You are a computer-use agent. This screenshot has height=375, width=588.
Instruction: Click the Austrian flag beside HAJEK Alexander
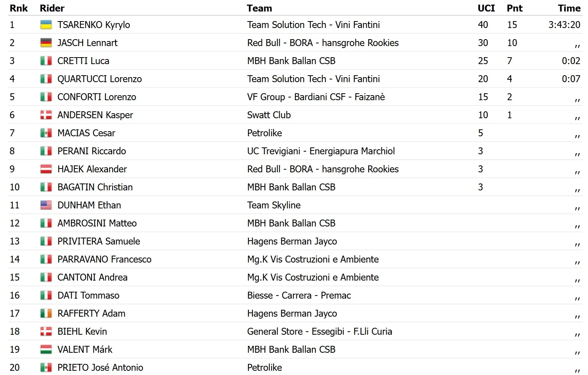coord(46,169)
